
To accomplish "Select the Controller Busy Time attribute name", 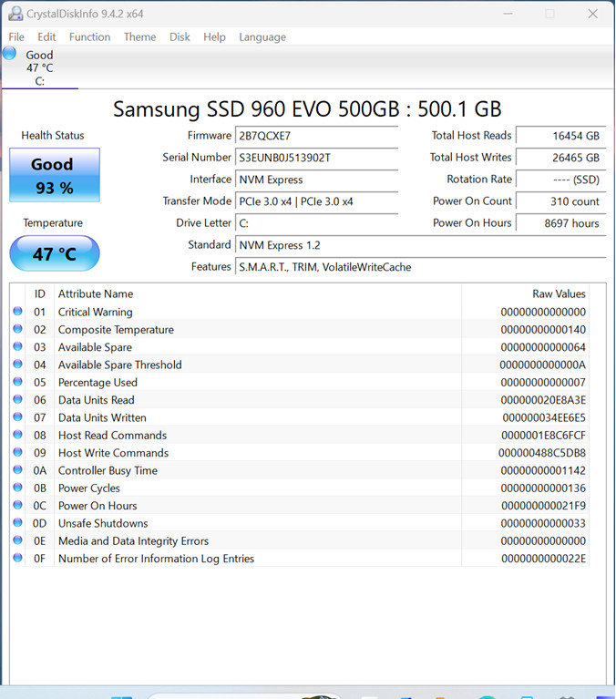I will (x=108, y=471).
